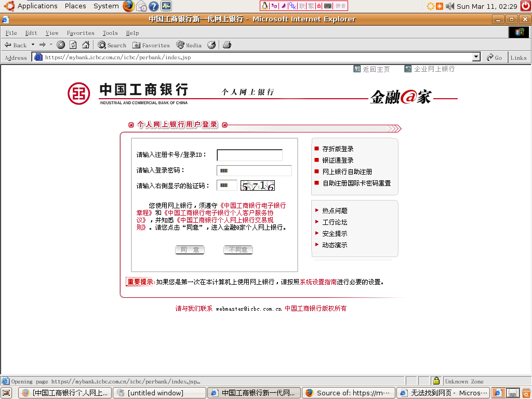532x399 pixels.
Task: Click the captcha image showing 5716
Action: click(x=258, y=185)
